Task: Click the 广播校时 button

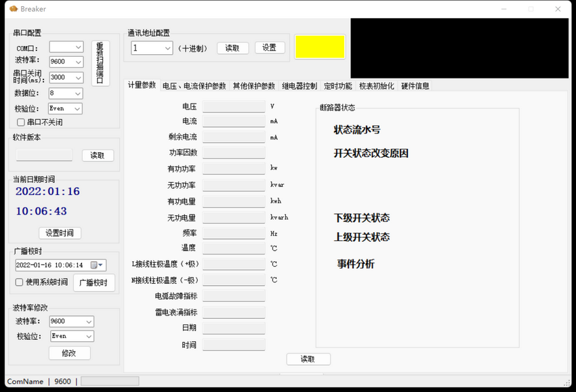Action: [x=94, y=282]
